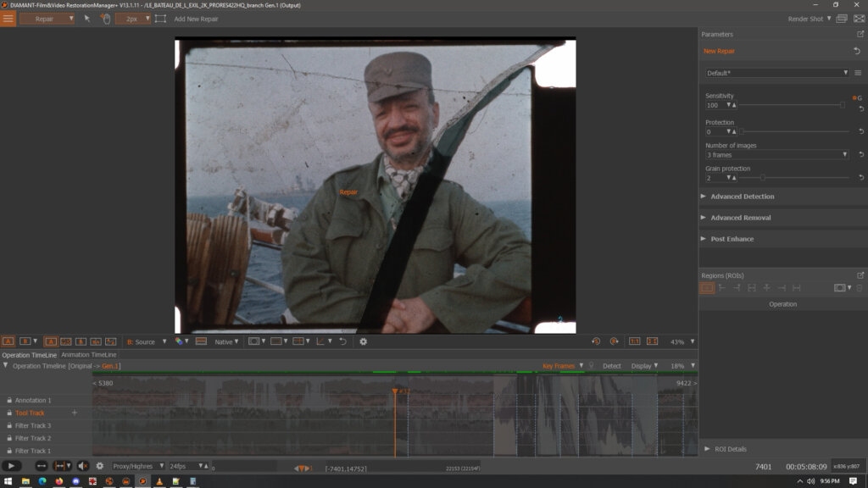Image resolution: width=868 pixels, height=488 pixels.
Task: Click the Play button
Action: point(11,466)
